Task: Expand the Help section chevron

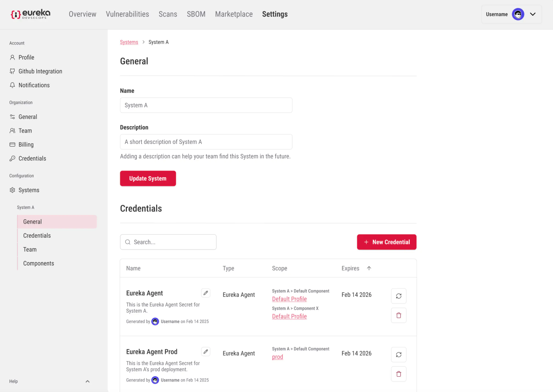Action: (87, 381)
